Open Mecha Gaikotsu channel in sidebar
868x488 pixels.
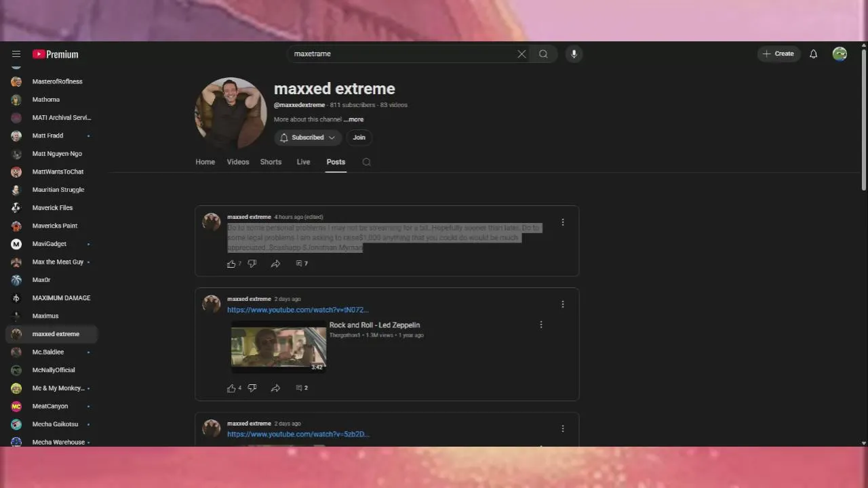52,424
